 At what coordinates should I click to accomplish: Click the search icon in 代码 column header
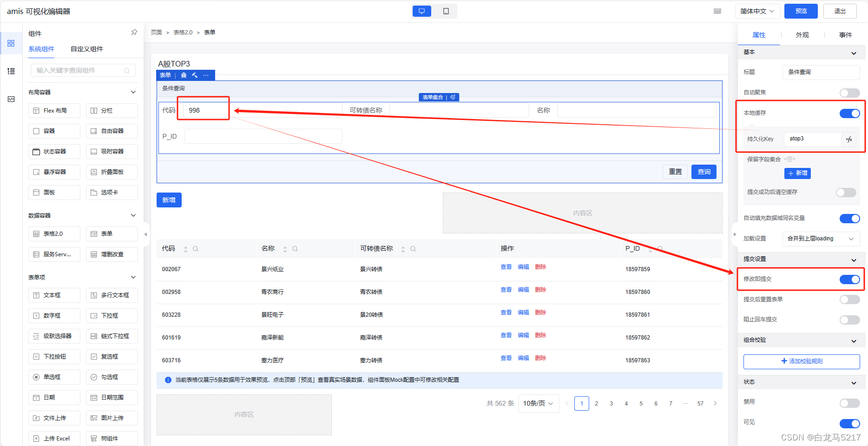[196, 249]
